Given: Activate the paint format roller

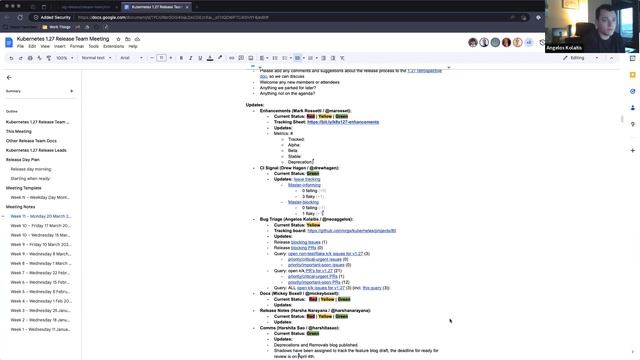Looking at the screenshot, I should 49,58.
